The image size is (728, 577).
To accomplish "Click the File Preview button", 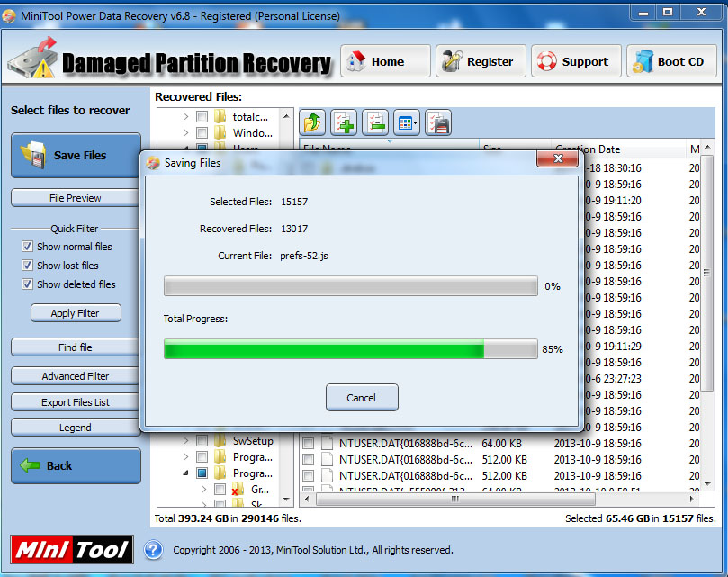I will click(x=76, y=198).
